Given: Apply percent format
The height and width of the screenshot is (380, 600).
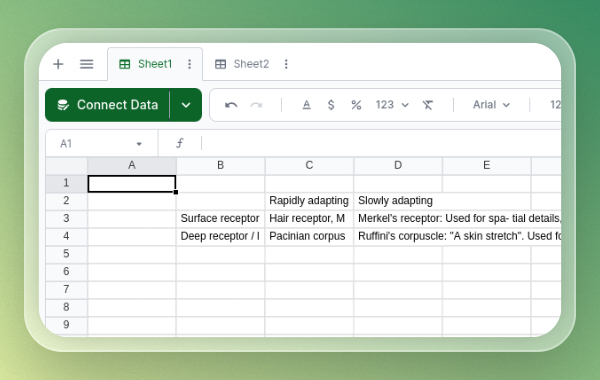Looking at the screenshot, I should (356, 105).
